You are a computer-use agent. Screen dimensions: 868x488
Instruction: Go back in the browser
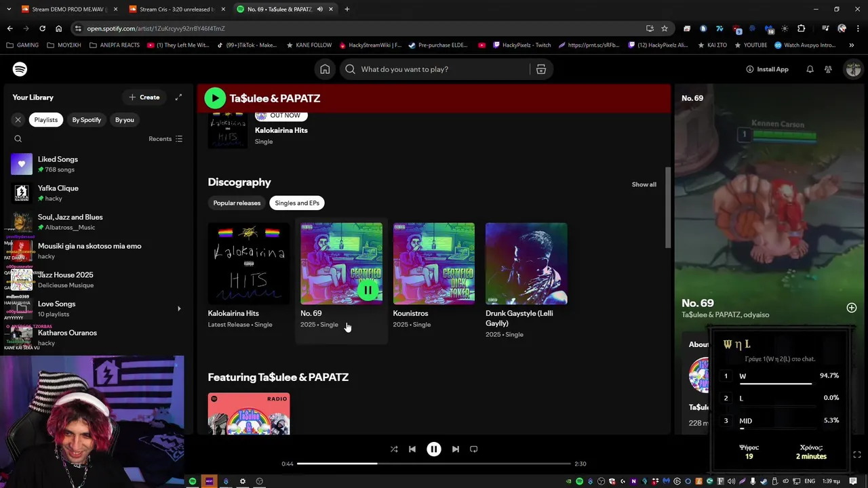click(x=9, y=28)
